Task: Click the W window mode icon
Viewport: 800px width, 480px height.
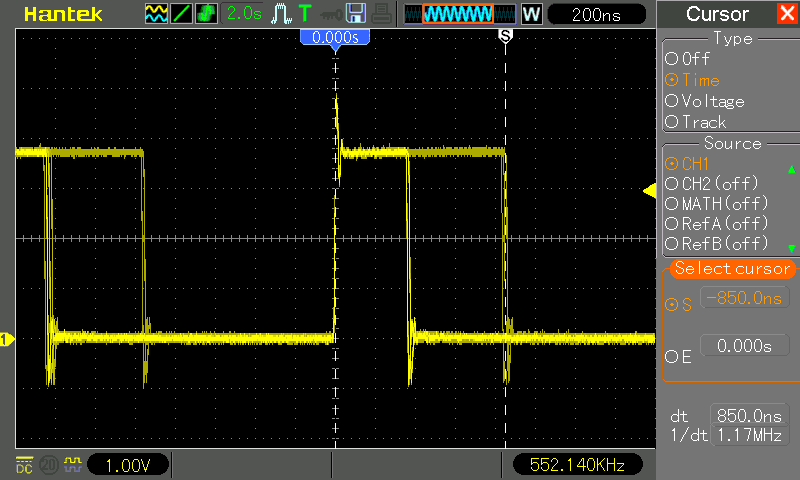Action: pyautogui.click(x=531, y=14)
